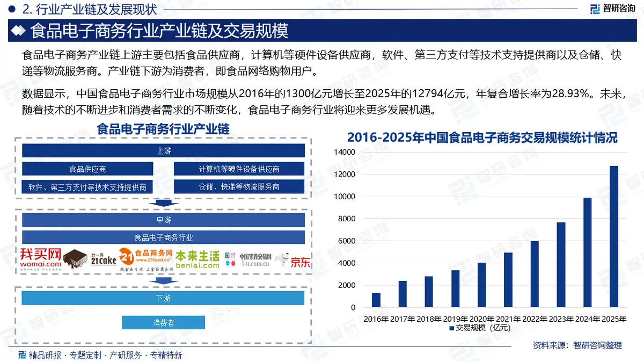Click the 2016年 bar in the chart
The height and width of the screenshot is (361, 644).
pyautogui.click(x=376, y=300)
